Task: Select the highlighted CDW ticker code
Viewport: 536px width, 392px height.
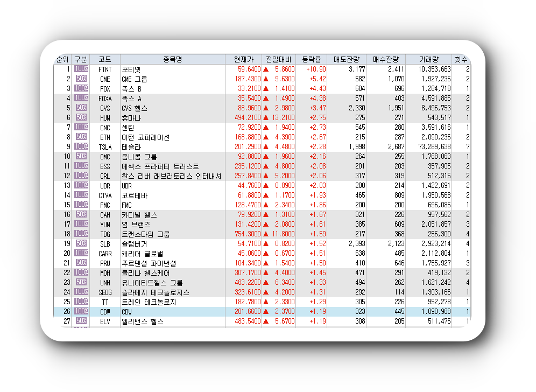Action: pyautogui.click(x=105, y=312)
